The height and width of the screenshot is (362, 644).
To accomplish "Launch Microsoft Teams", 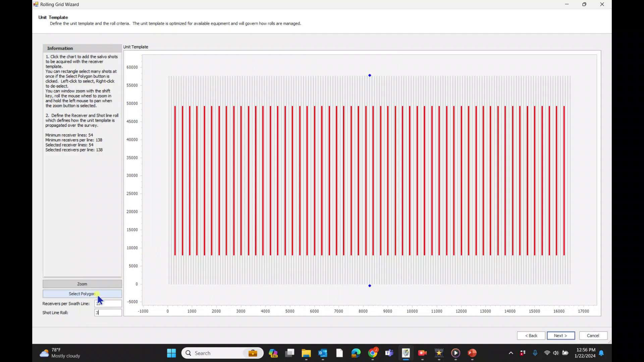I will click(x=389, y=353).
